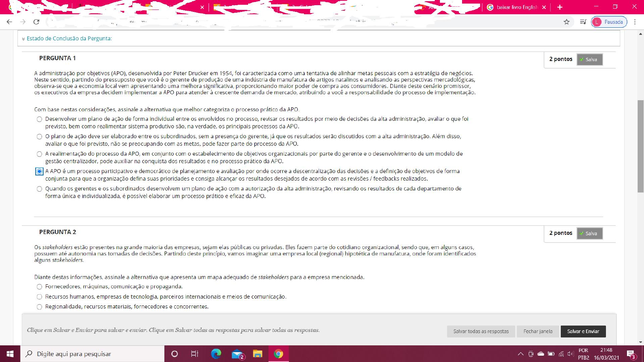Click the page vertical scrollbar thumb
Screen dimensions: 644x362
click(640, 147)
